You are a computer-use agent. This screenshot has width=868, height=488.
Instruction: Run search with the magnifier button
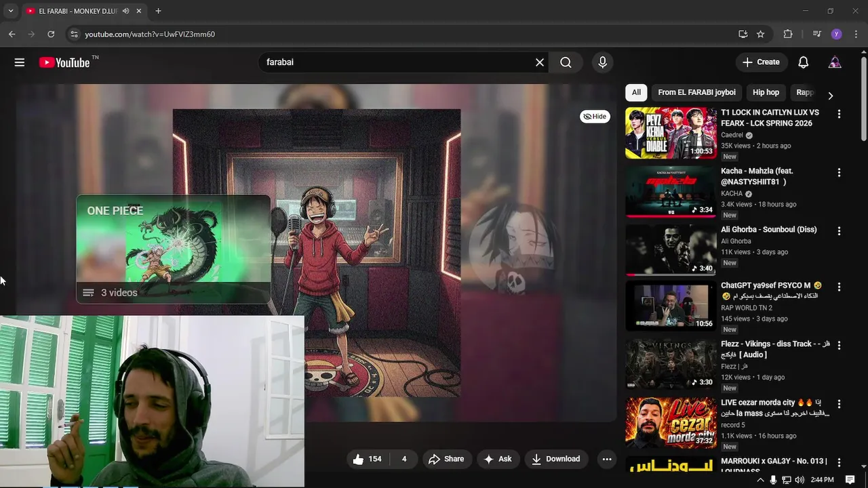click(x=566, y=62)
